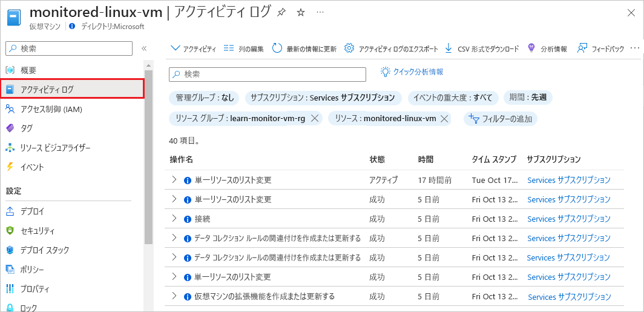Click the activity log 検索 box

268,75
